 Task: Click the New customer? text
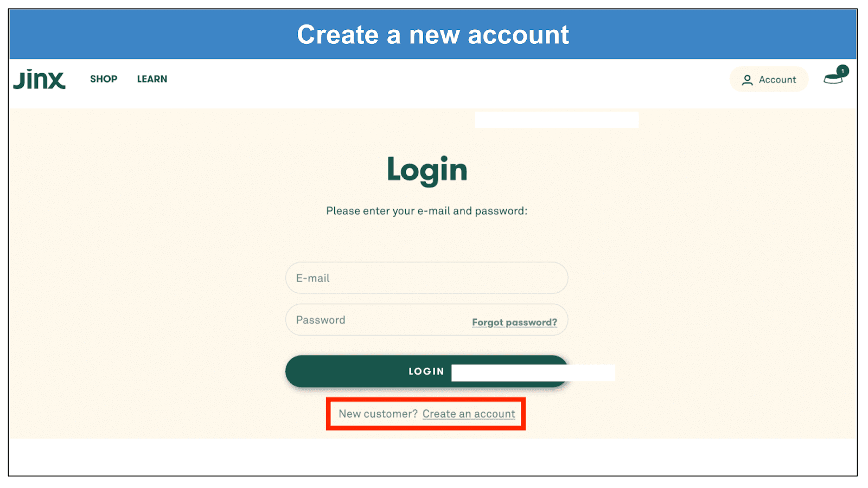(x=378, y=414)
